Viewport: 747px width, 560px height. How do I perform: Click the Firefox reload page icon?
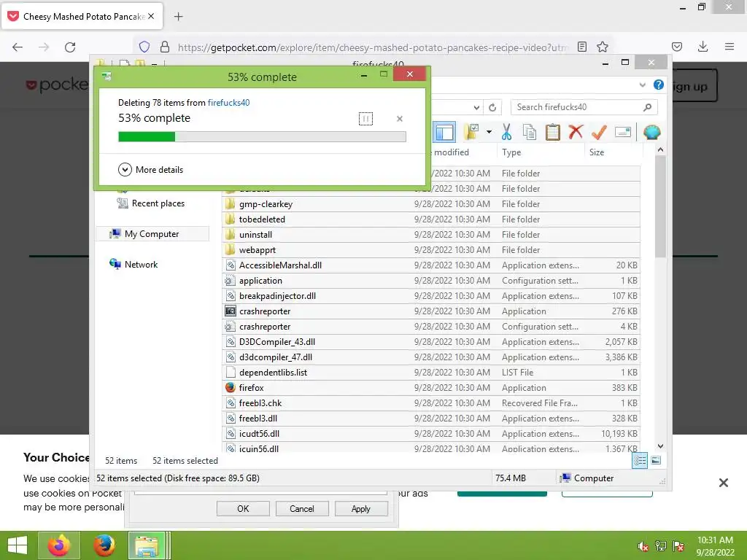[x=70, y=47]
